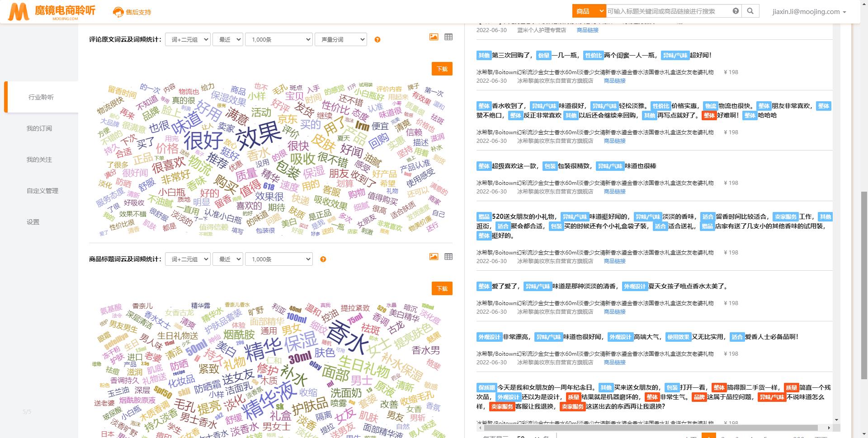Open the 声量分词 dropdown
The image size is (868, 438).
pyautogui.click(x=341, y=40)
